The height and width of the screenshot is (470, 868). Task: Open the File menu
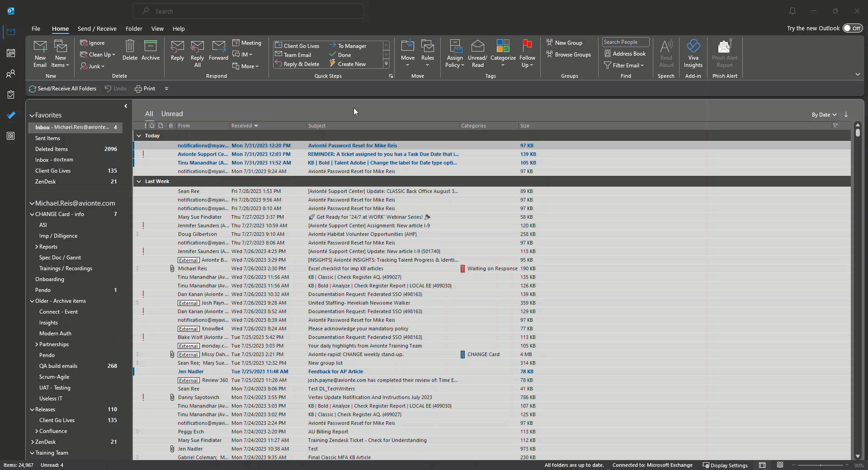point(36,28)
